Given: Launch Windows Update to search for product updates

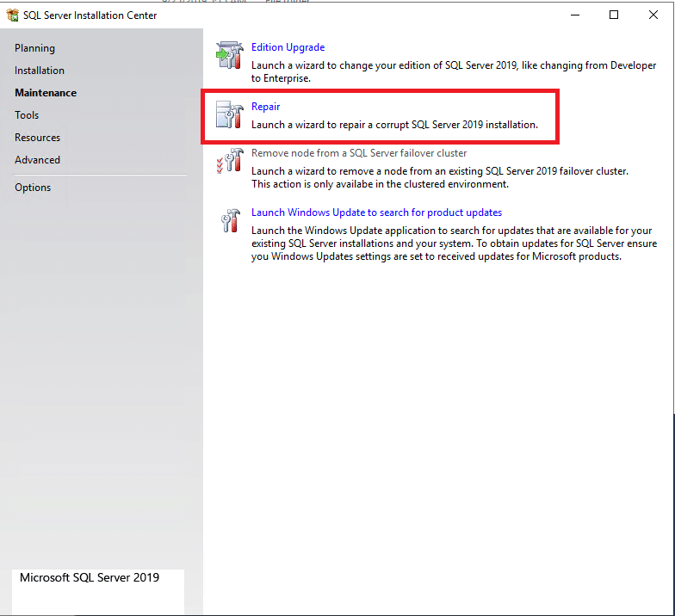Looking at the screenshot, I should pyautogui.click(x=377, y=213).
